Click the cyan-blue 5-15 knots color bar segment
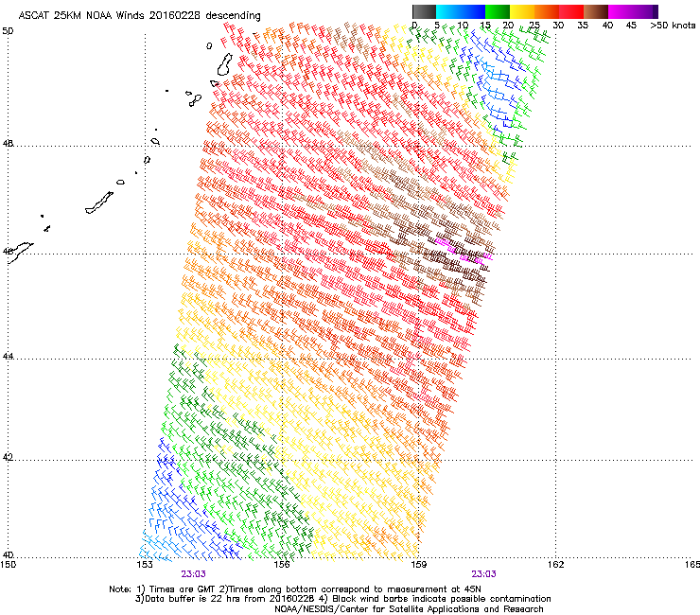Viewport: 700px width, 615px height. coord(461,11)
